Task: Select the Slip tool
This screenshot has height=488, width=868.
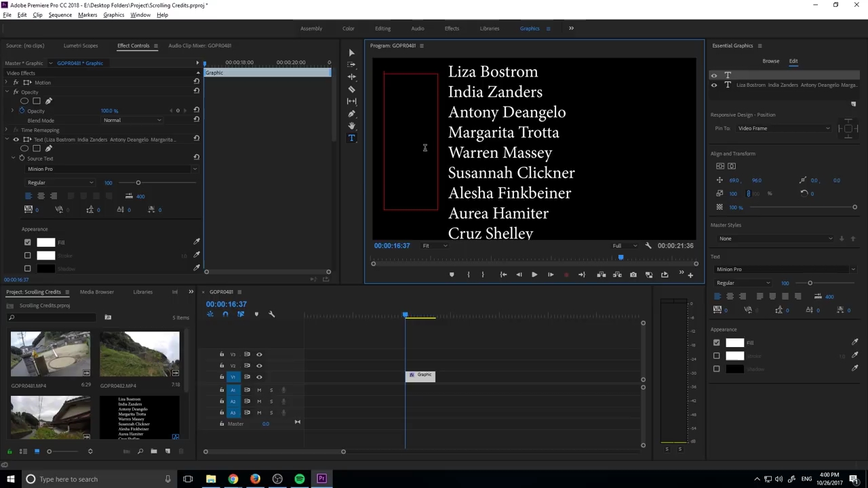Action: (351, 101)
